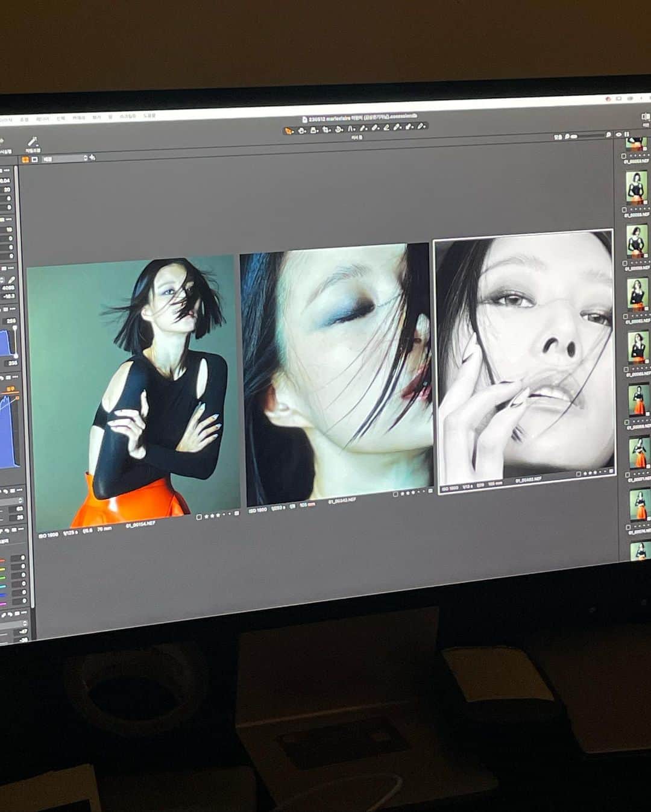Click the 자동조정 auto adjust wand icon

coord(32,142)
